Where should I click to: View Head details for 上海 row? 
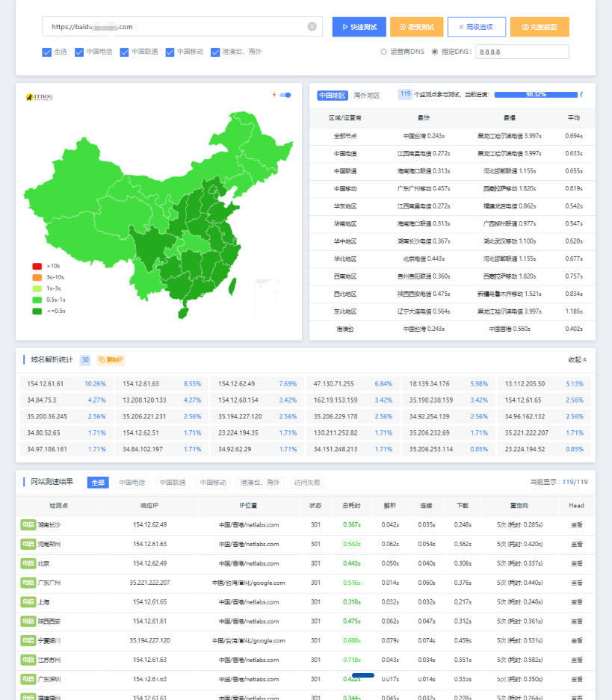(576, 602)
